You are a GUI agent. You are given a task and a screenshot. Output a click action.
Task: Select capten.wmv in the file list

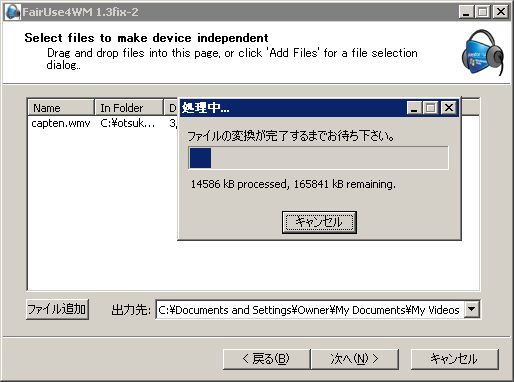(61, 123)
